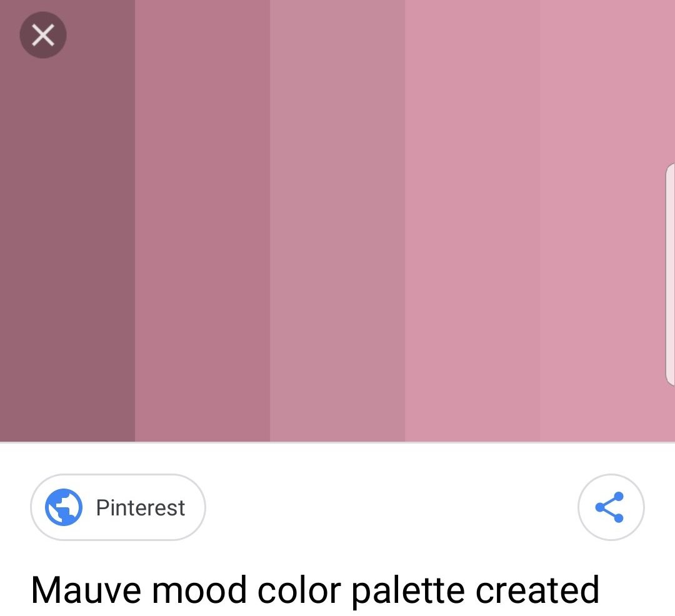The height and width of the screenshot is (616, 675).
Task: Select the darkest mauve swatch
Action: (67, 221)
